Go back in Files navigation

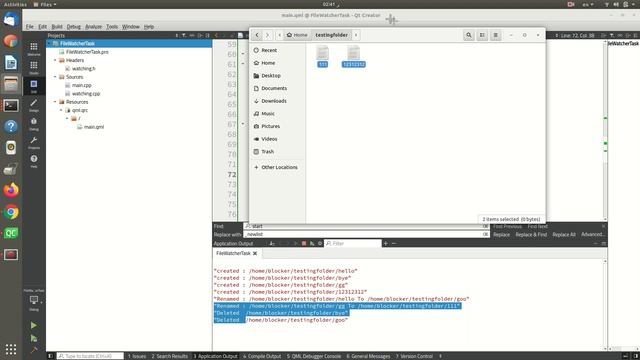click(x=257, y=35)
